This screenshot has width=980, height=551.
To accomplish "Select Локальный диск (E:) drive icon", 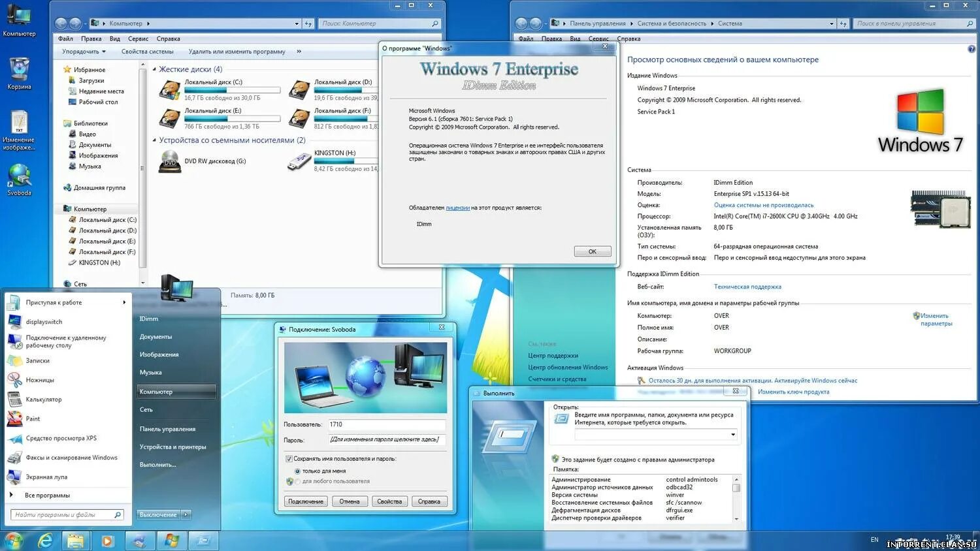I will tap(170, 118).
